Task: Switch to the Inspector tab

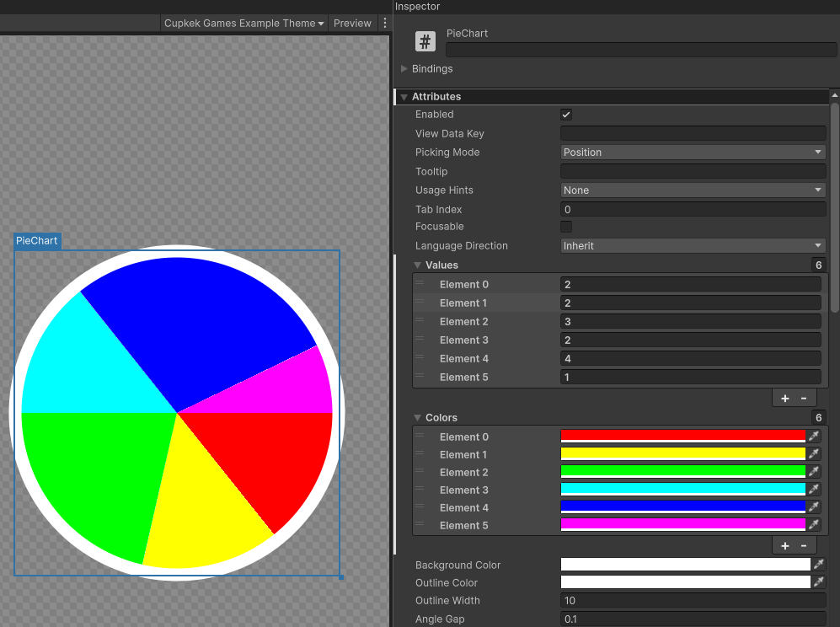Action: click(x=418, y=7)
